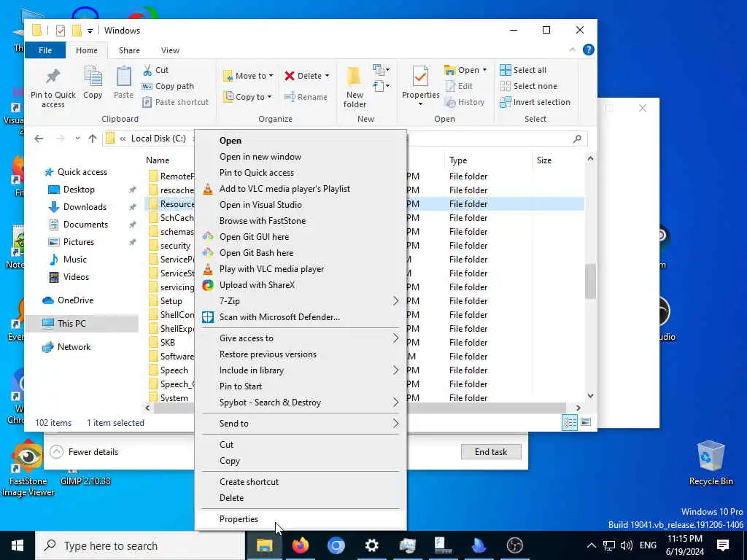Click Select none in the ribbon
This screenshot has height=560, width=747.
coord(528,86)
